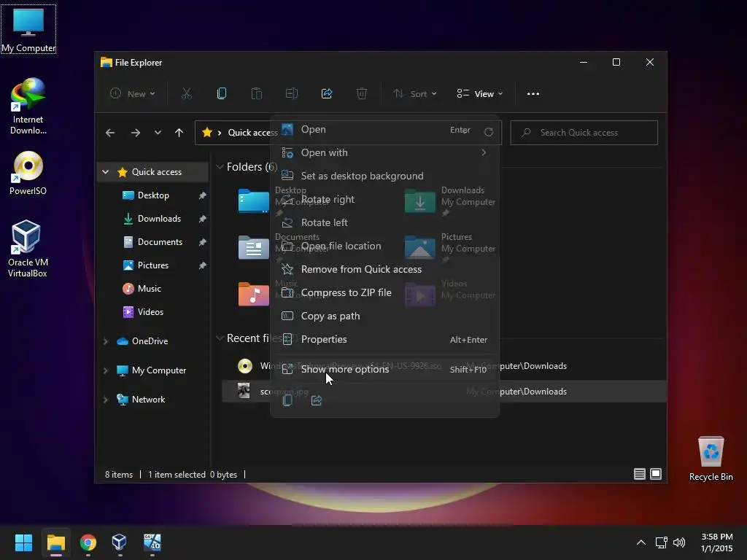This screenshot has height=560, width=747.
Task: Click the Cut scissors icon in toolbar
Action: coord(186,94)
